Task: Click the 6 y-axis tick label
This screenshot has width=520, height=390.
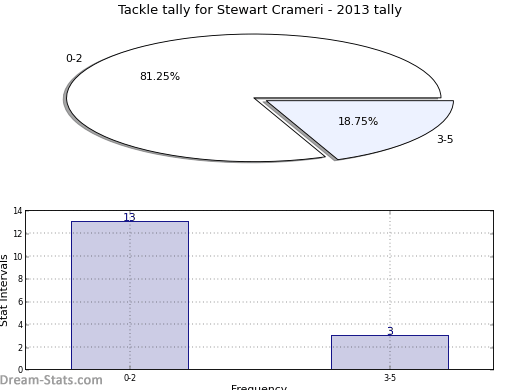Action: 20,302
